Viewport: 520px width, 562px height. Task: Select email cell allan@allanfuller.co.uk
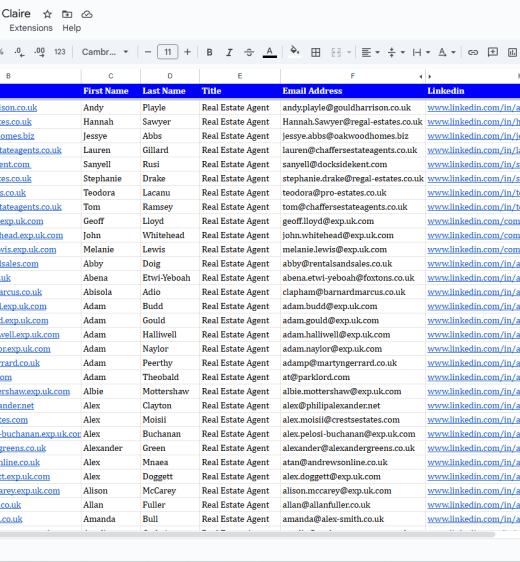[x=353, y=505]
